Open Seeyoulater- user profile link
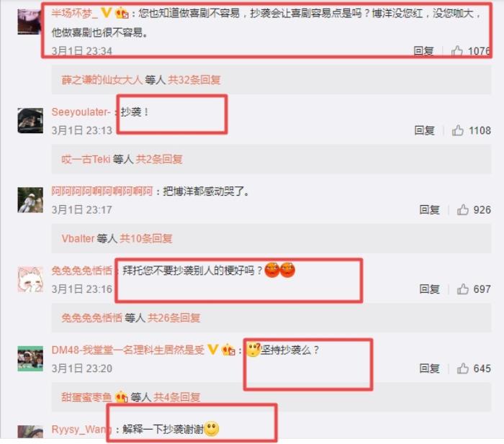The image size is (504, 444). [x=81, y=112]
